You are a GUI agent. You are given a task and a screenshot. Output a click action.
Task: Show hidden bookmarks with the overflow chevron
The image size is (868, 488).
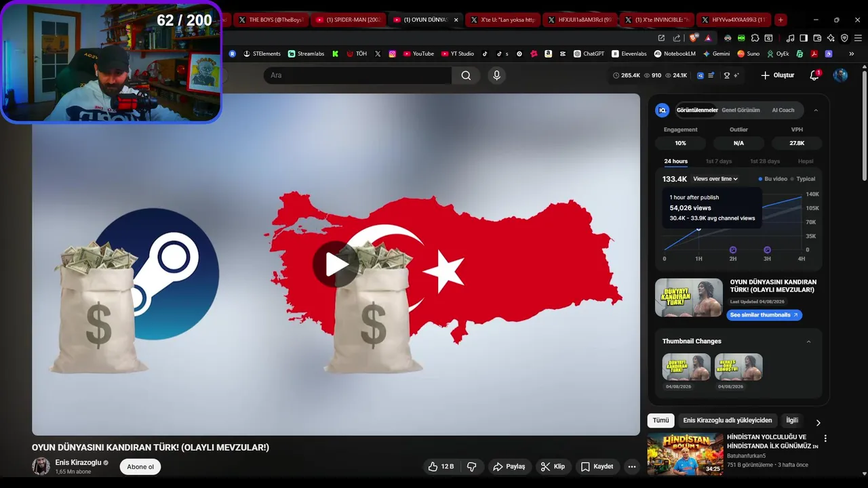click(x=852, y=54)
